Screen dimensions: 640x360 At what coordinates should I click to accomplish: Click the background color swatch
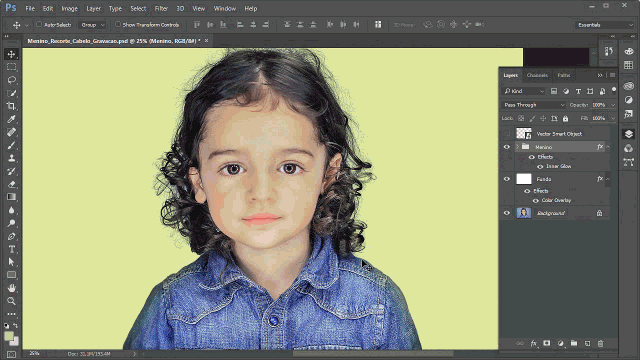tap(15, 341)
